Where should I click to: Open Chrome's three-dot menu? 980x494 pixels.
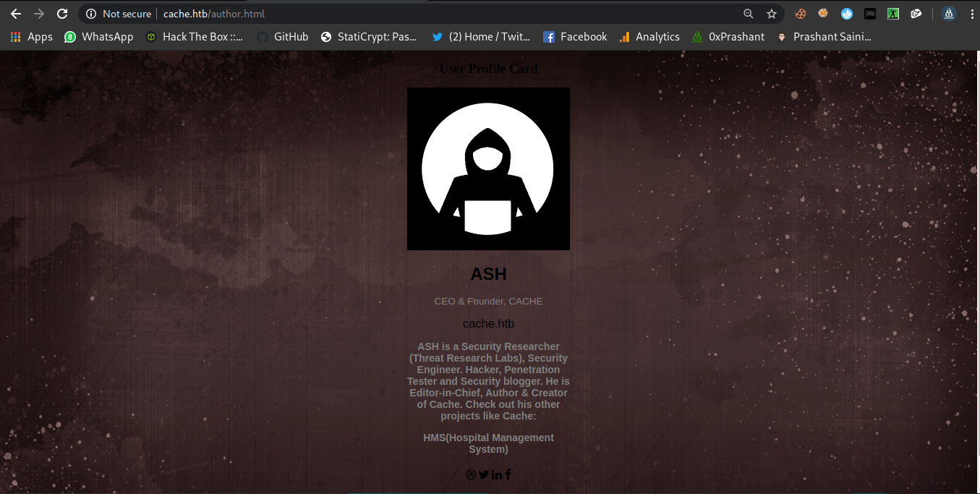tap(971, 14)
